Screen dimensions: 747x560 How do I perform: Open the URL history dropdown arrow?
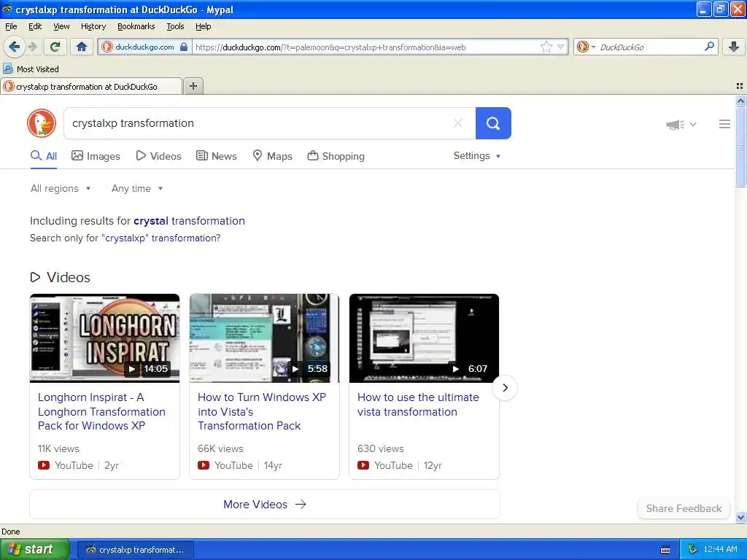coord(561,47)
